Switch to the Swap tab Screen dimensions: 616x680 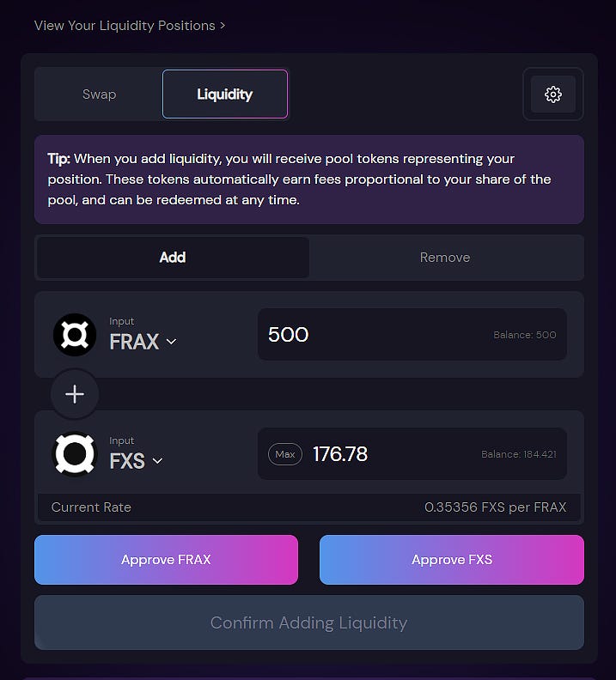(99, 94)
